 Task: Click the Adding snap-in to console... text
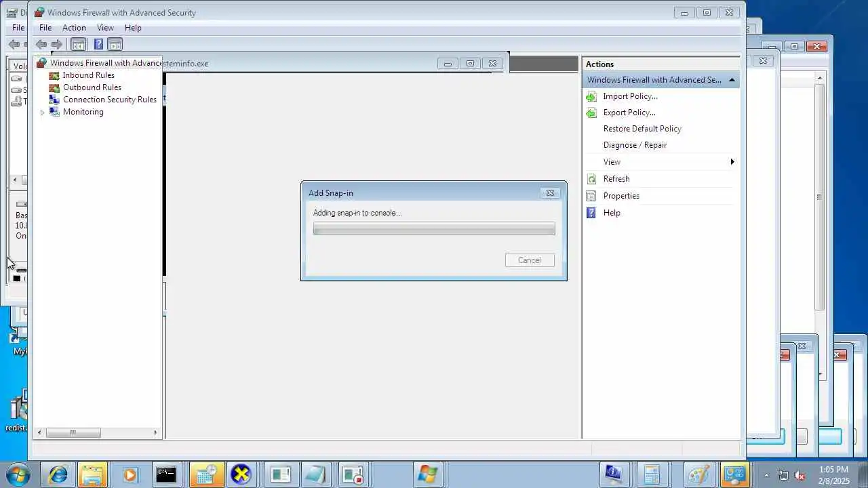tap(357, 213)
